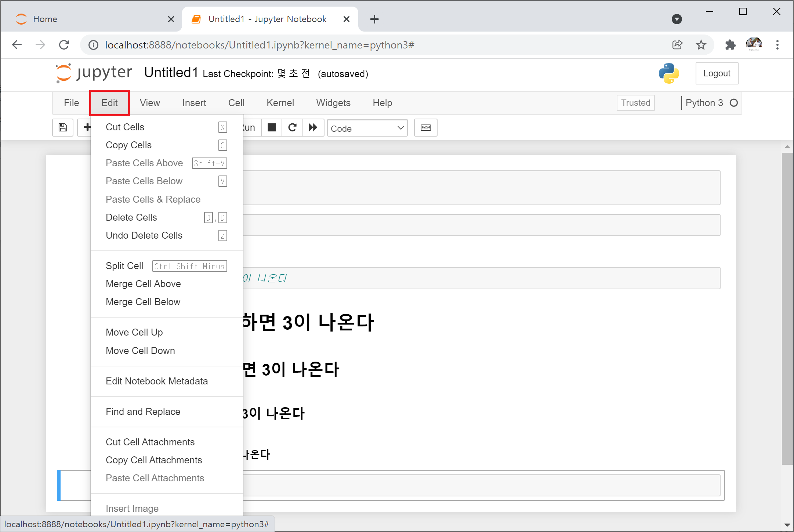
Task: Switch to the Home browser tab
Action: coord(45,19)
